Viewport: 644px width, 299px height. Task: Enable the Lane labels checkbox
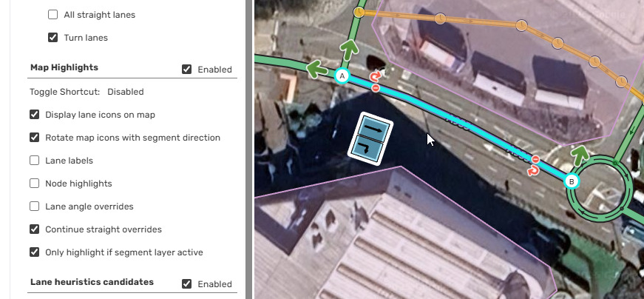click(35, 161)
